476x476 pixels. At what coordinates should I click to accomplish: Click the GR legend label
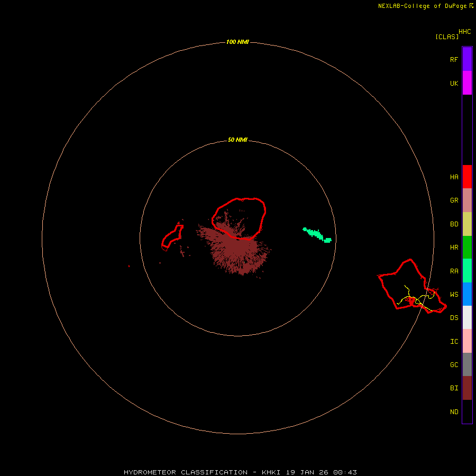[454, 200]
